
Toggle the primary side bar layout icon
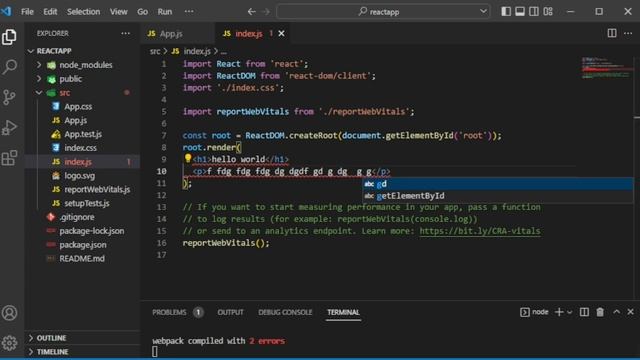click(x=506, y=11)
